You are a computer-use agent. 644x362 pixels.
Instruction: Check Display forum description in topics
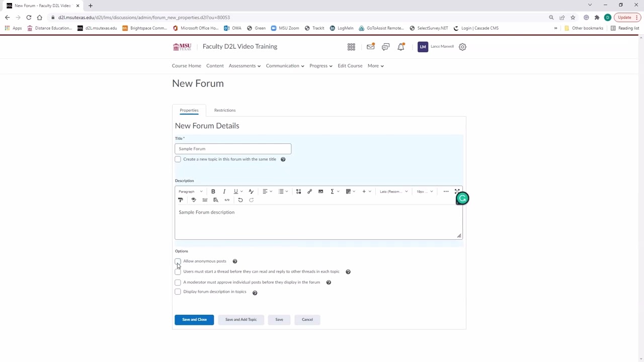[178, 292]
